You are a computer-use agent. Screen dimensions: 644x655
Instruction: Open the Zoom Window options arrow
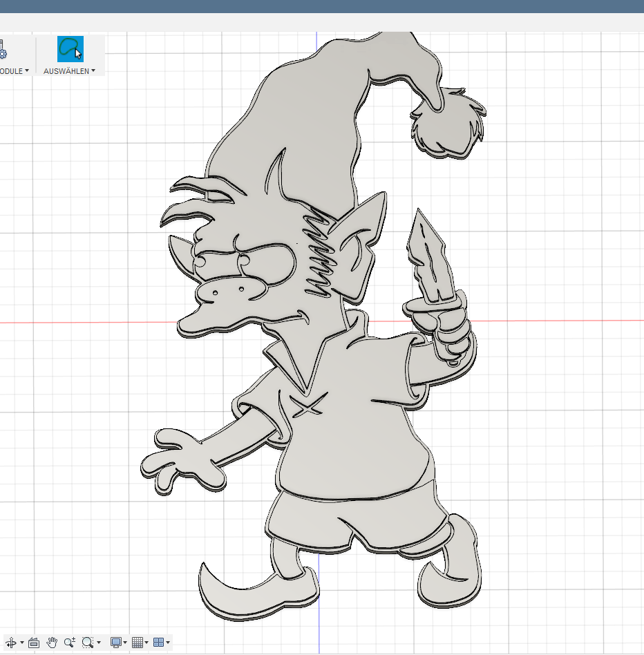pyautogui.click(x=99, y=643)
